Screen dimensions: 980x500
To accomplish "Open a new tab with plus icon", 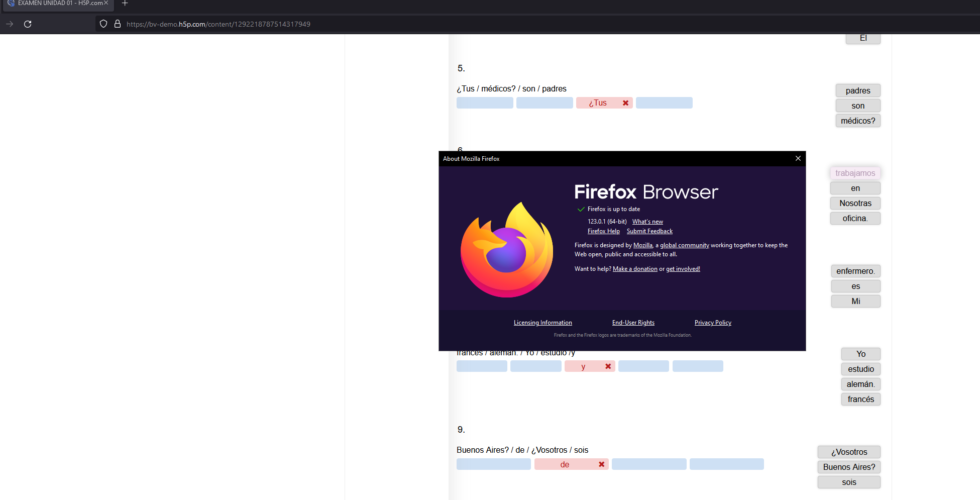I will coord(125,3).
